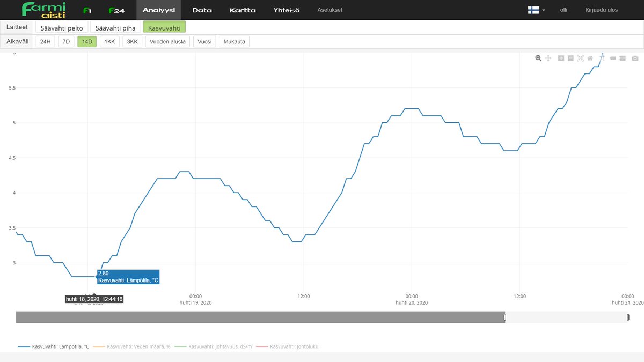
Task: Click the Zoom in plus icon
Action: (x=561, y=58)
